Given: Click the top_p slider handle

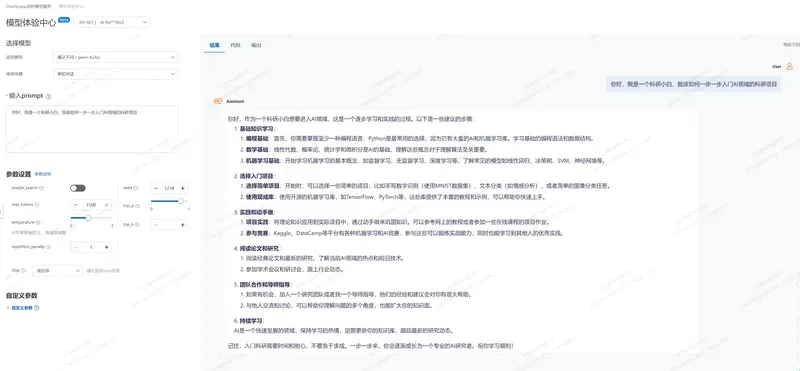Looking at the screenshot, I should click(x=180, y=201).
